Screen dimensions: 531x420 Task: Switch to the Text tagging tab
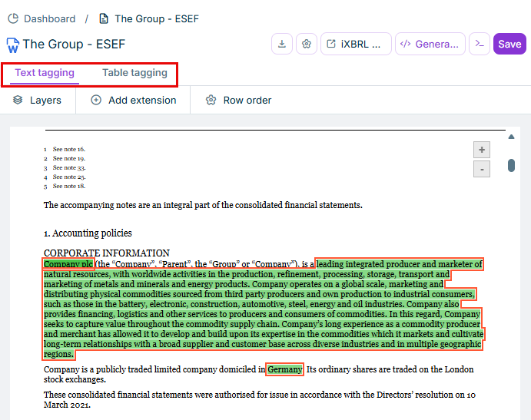[x=45, y=73]
